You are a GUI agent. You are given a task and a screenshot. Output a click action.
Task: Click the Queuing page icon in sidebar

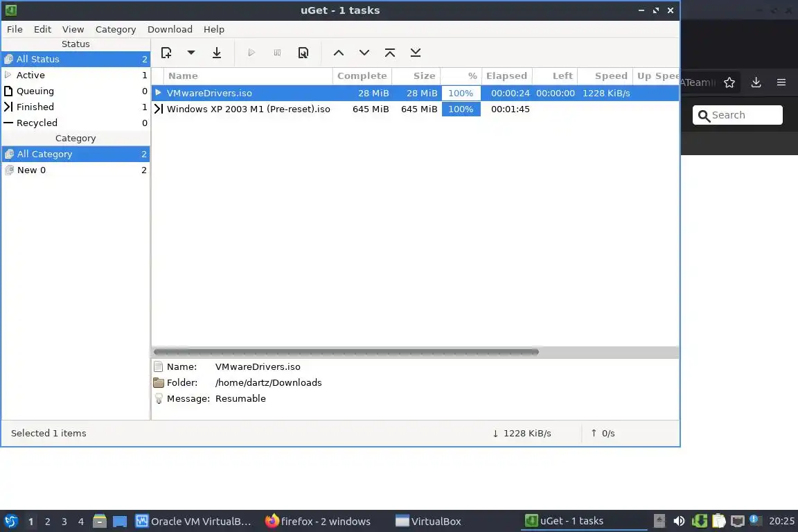tap(8, 91)
